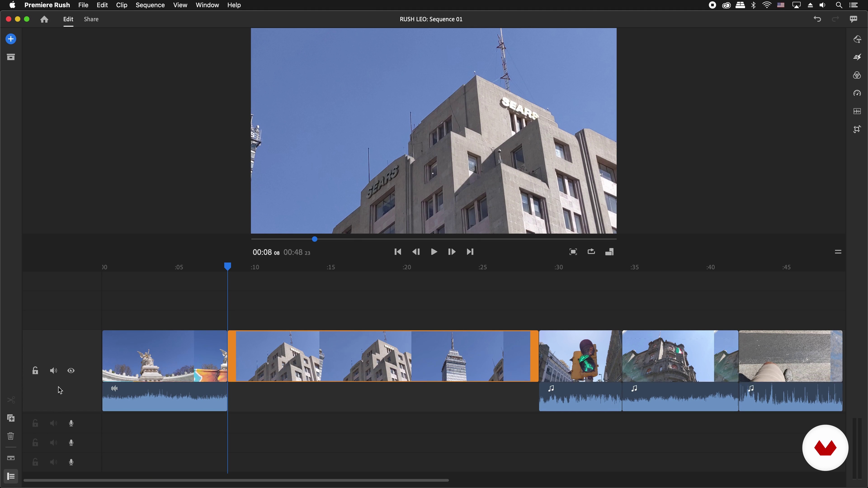The image size is (868, 488).
Task: Click the blue Add Media plus button
Action: click(x=11, y=39)
